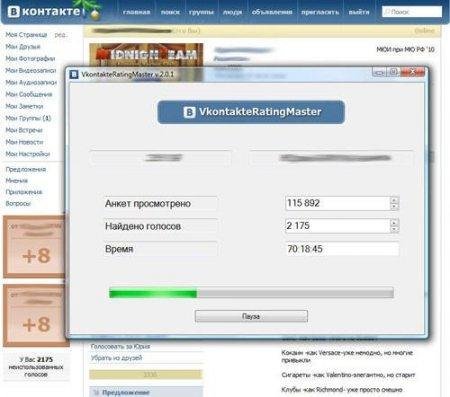Increase the Найдено голосов value

pyautogui.click(x=394, y=223)
